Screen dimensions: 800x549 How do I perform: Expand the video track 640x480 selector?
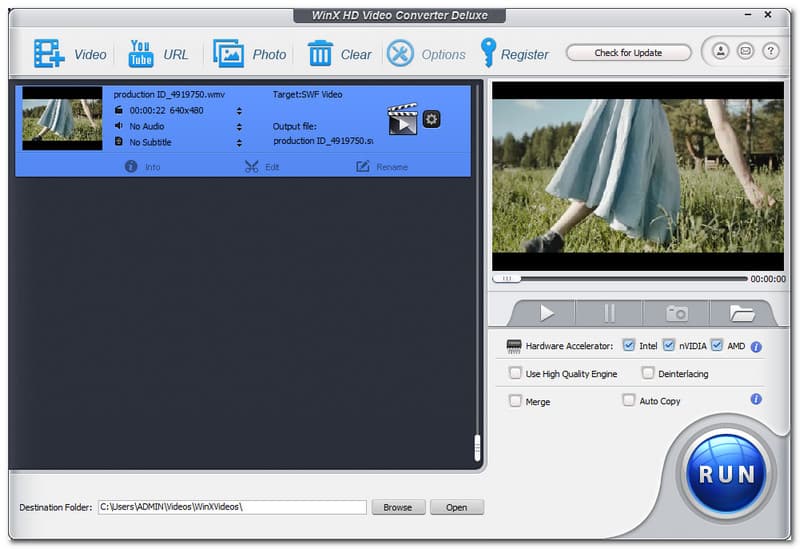click(239, 111)
